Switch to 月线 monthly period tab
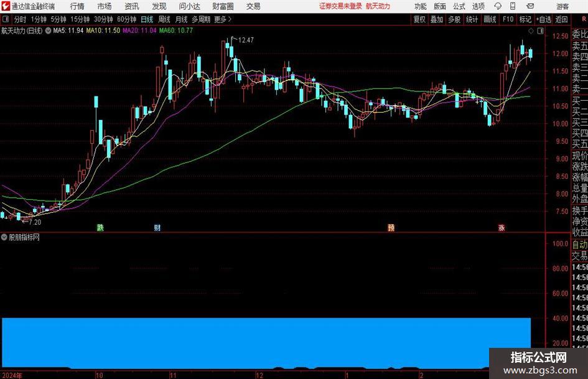This screenshot has width=588, height=379. [x=181, y=19]
